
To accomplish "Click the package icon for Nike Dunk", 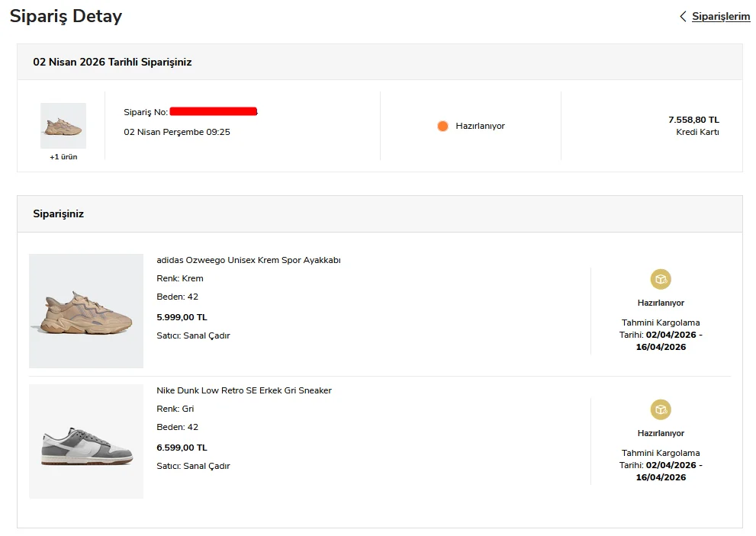I will (x=661, y=409).
